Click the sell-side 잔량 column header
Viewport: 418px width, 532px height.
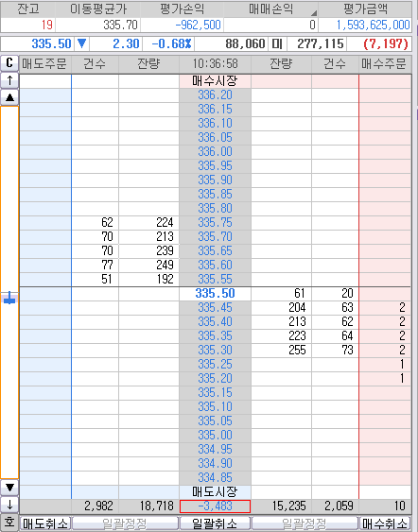coord(148,64)
